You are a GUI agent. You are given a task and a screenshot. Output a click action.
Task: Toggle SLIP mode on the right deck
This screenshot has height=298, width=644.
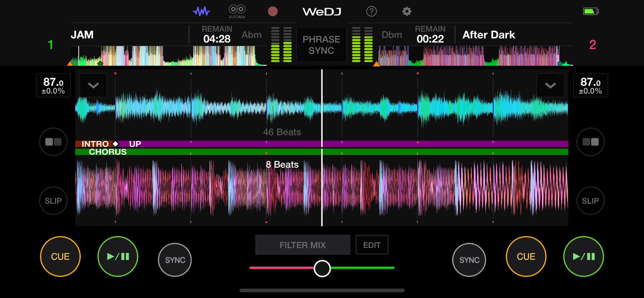pos(590,201)
